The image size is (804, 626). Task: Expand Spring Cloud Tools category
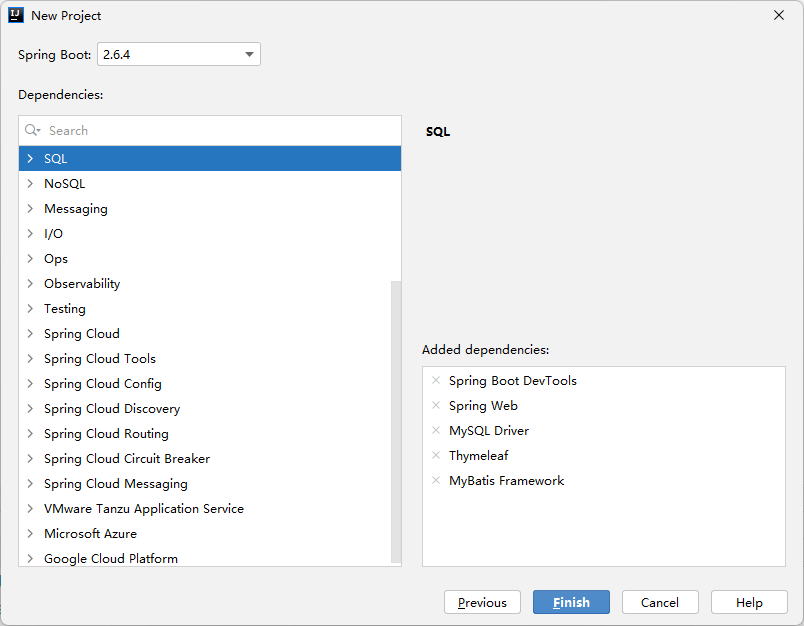(30, 358)
